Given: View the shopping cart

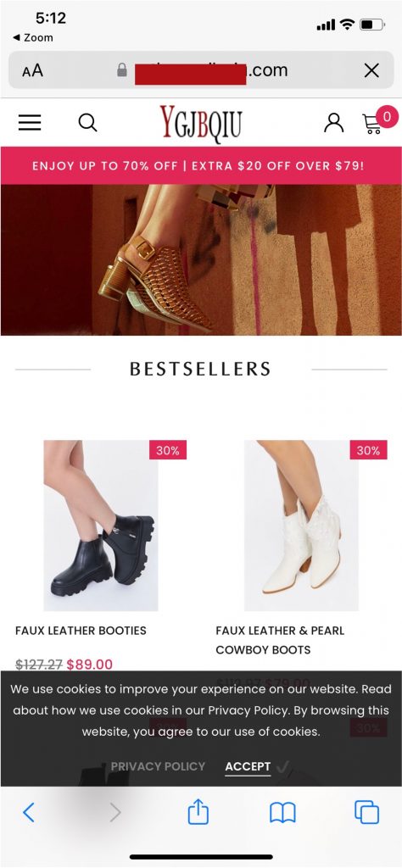Looking at the screenshot, I should pos(379,121).
